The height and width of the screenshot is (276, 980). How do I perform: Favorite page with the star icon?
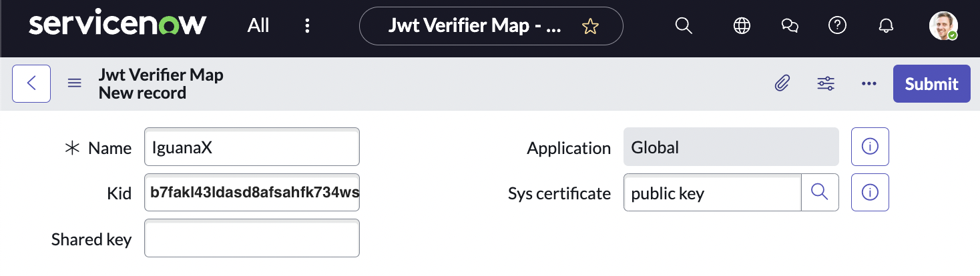[x=590, y=26]
